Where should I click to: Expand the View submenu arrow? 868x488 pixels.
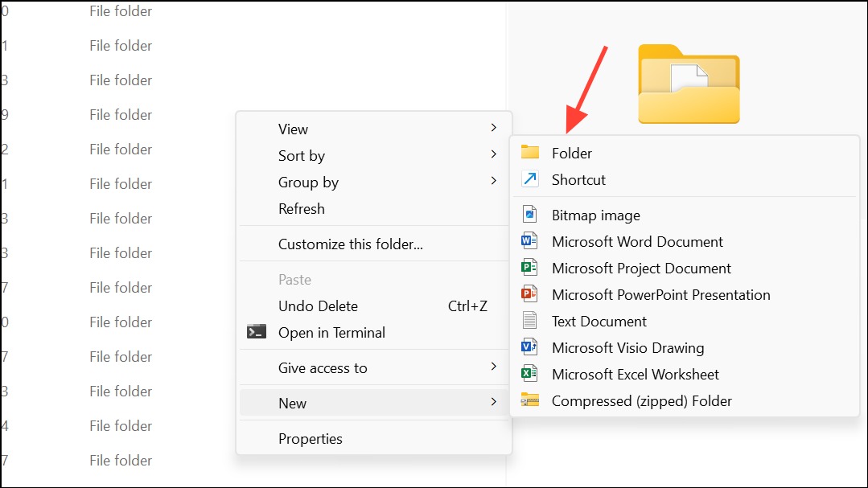tap(493, 129)
